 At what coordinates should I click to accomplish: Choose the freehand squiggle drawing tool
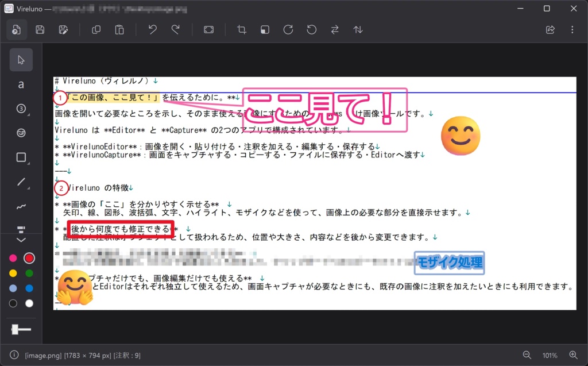(21, 206)
